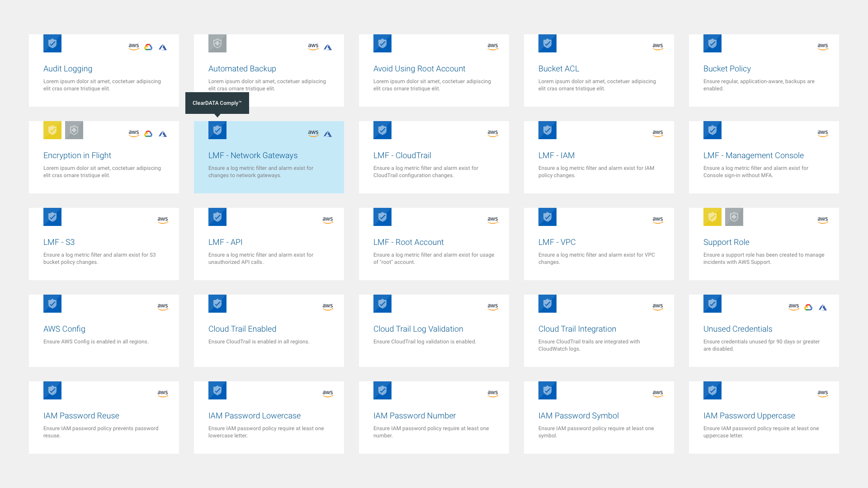The image size is (868, 488).
Task: Open Cloud Trail Log Validation title
Action: pyautogui.click(x=418, y=329)
